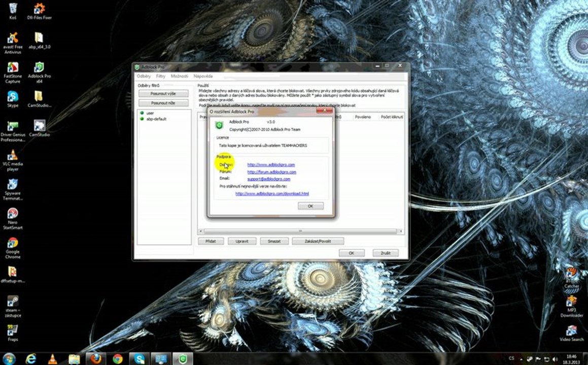588x365 pixels.
Task: Open VLC media player desktop icon
Action: coord(13,160)
